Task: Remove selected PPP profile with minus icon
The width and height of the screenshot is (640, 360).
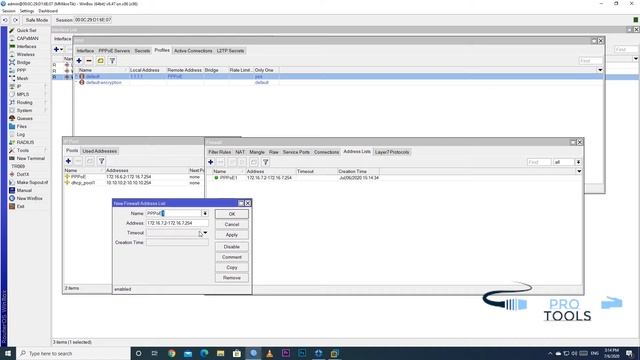Action: (x=89, y=61)
